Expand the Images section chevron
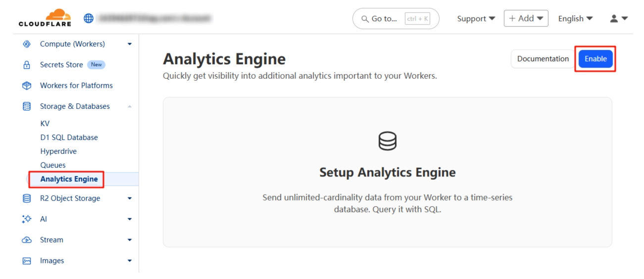This screenshot has width=644, height=279. pyautogui.click(x=130, y=261)
